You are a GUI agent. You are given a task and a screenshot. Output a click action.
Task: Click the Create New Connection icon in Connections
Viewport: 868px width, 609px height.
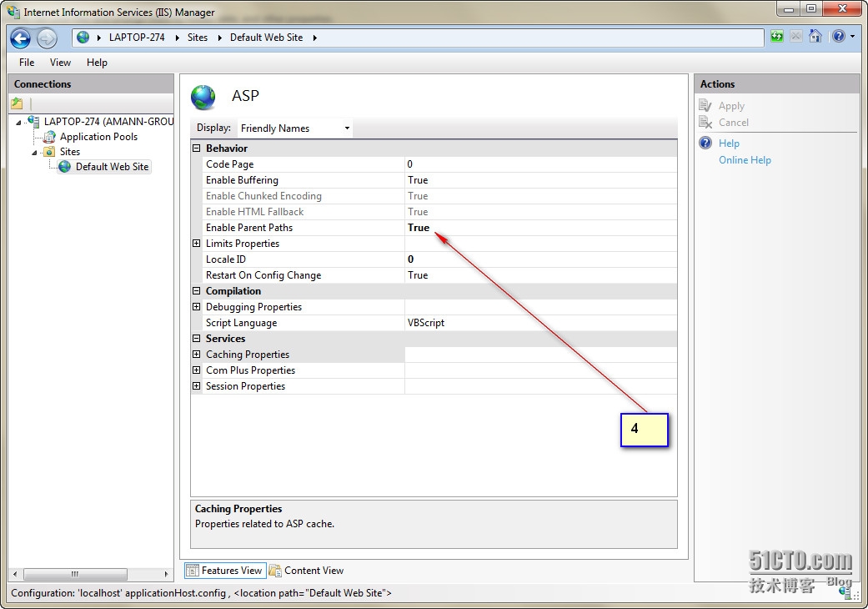point(18,103)
